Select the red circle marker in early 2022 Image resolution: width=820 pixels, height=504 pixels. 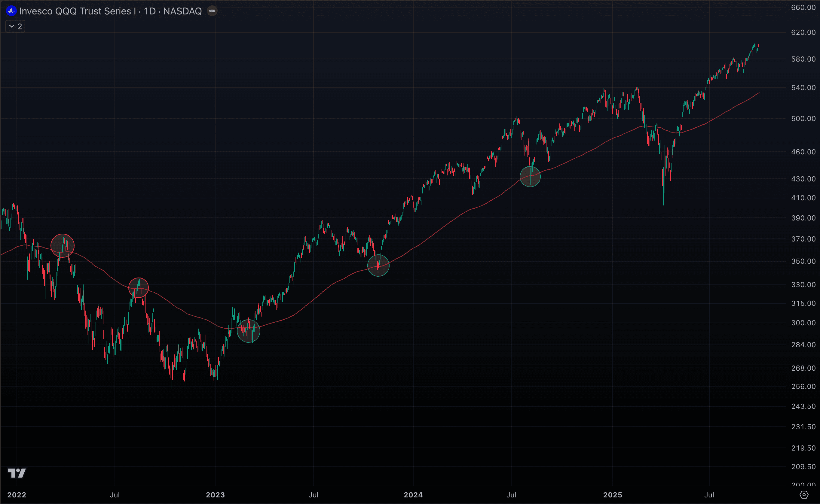(63, 246)
